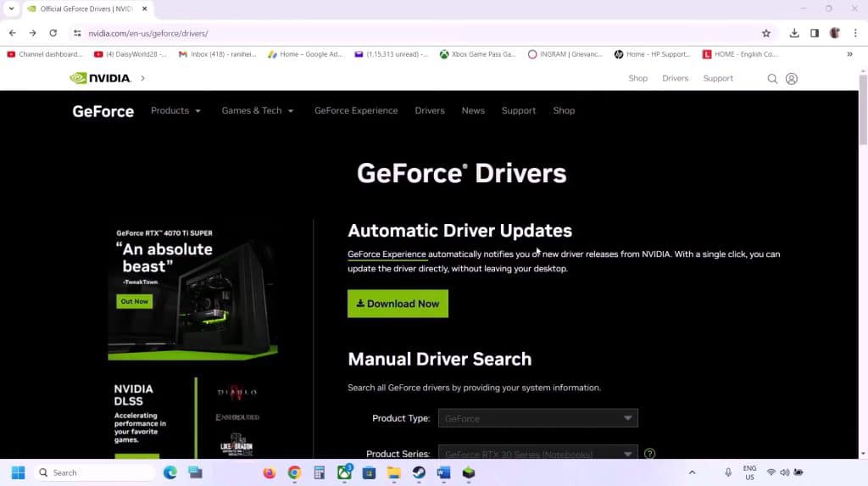Launch Steam from the taskbar

[419, 472]
